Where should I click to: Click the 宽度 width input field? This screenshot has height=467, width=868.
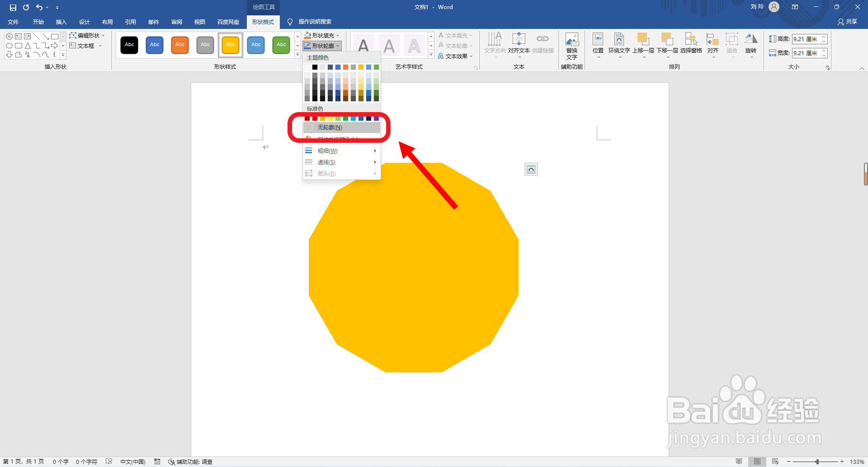click(807, 53)
